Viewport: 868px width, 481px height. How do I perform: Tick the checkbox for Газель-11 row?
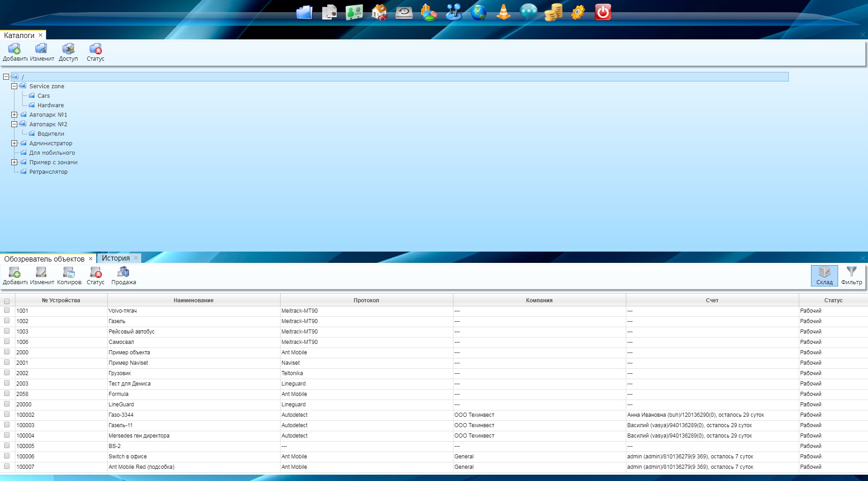[7, 425]
